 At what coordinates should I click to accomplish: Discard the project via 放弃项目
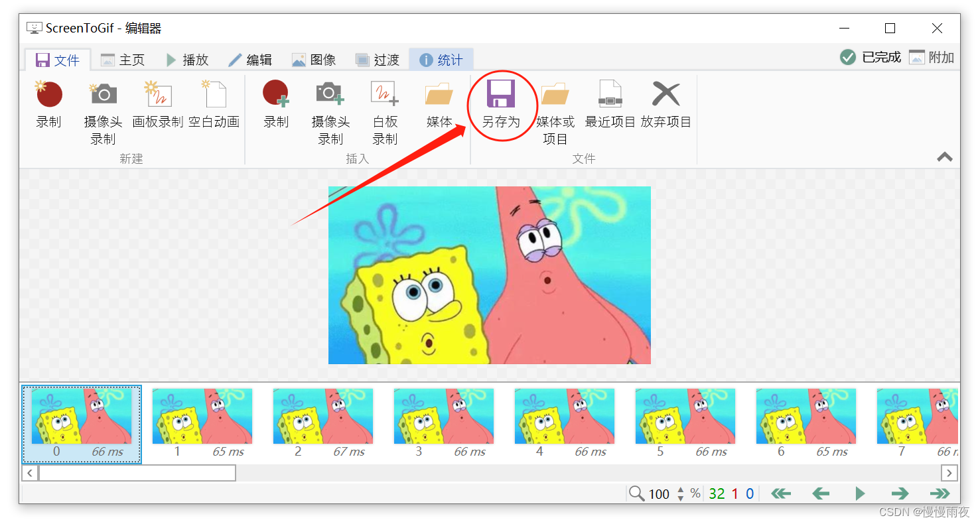coord(665,106)
